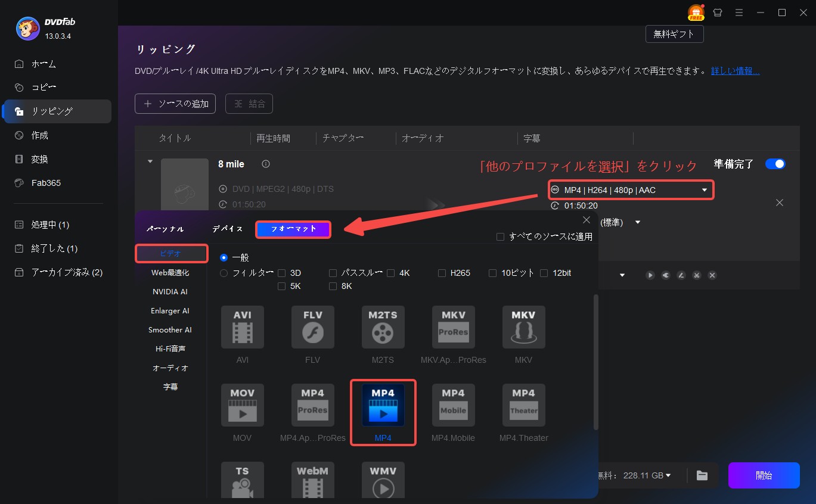The width and height of the screenshot is (816, 504).
Task: Choose the highlighted MP4 format icon
Action: click(383, 405)
